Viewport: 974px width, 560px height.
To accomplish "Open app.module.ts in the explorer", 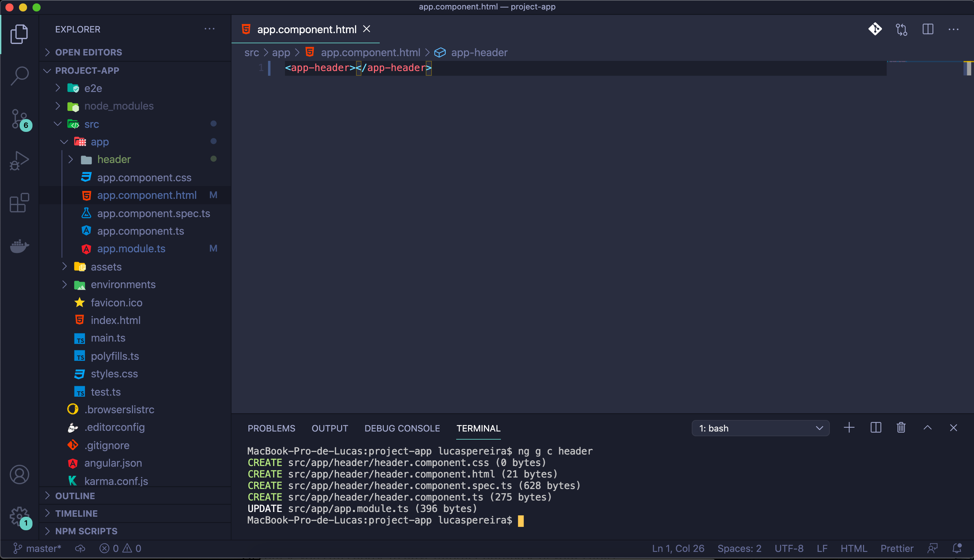I will 131,249.
